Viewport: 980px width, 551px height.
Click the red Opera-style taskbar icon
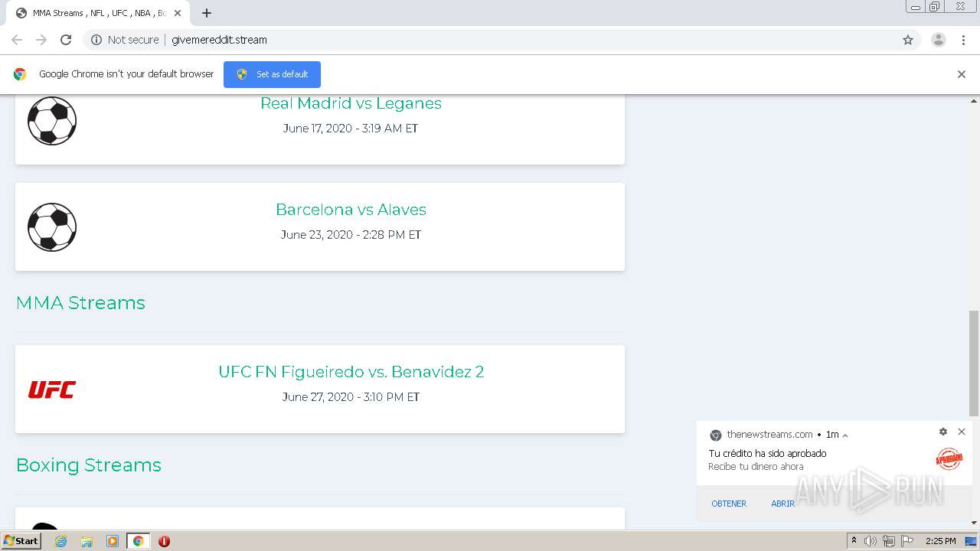(164, 541)
